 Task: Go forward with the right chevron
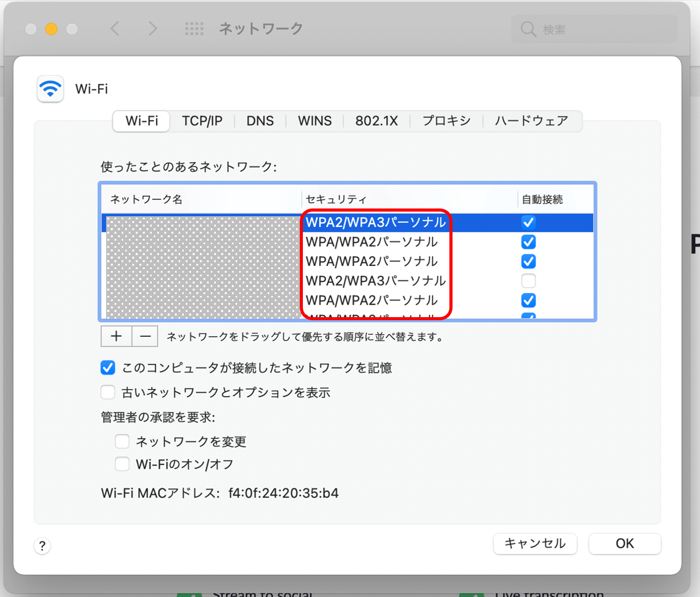point(152,29)
